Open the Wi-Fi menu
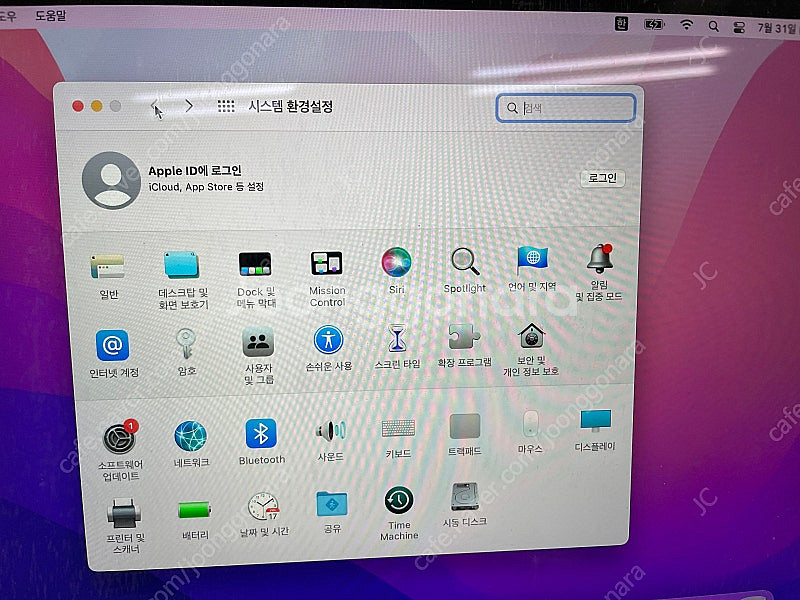The height and width of the screenshot is (600, 800). click(687, 24)
